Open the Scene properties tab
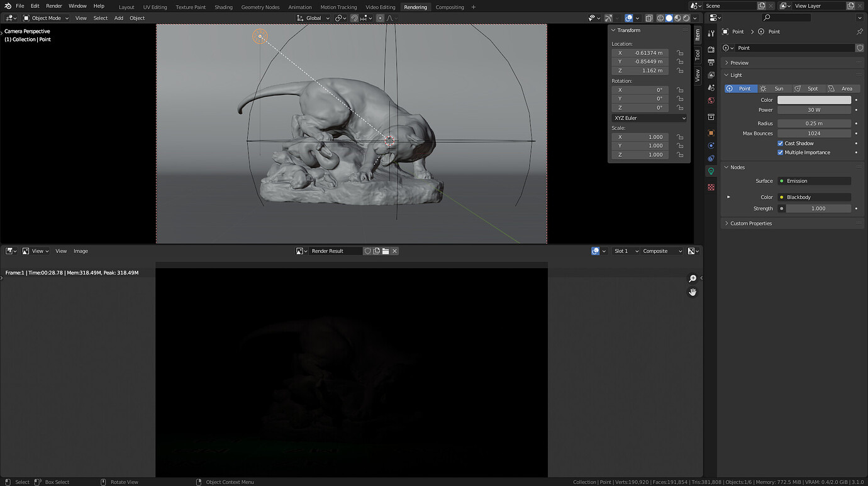Screen dimensions: 868x486 [x=711, y=88]
